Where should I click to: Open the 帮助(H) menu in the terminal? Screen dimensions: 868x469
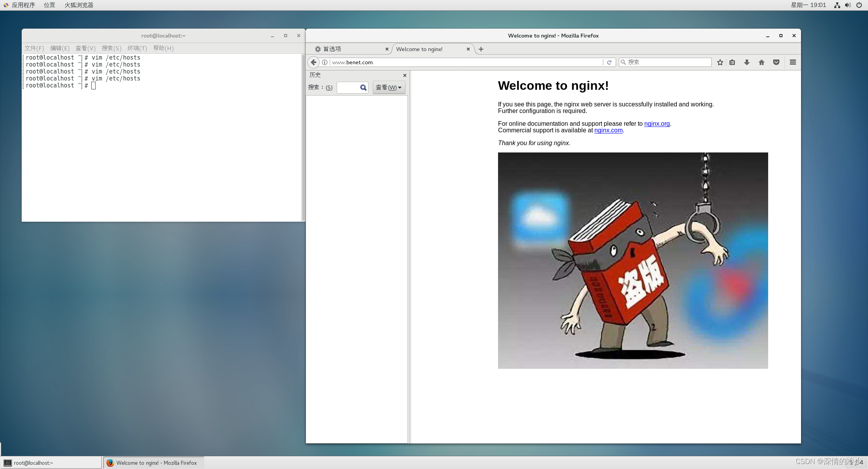point(163,48)
